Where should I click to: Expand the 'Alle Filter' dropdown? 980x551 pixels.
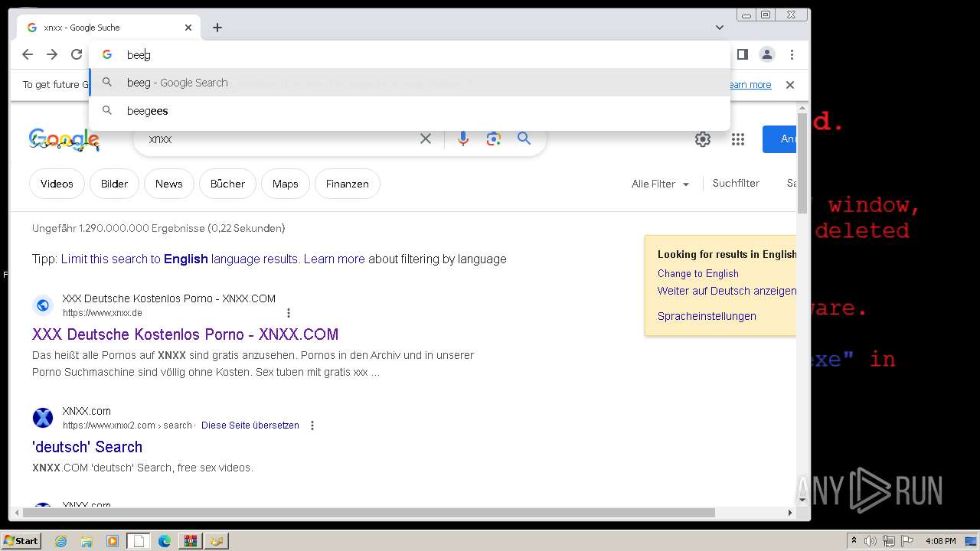(660, 184)
